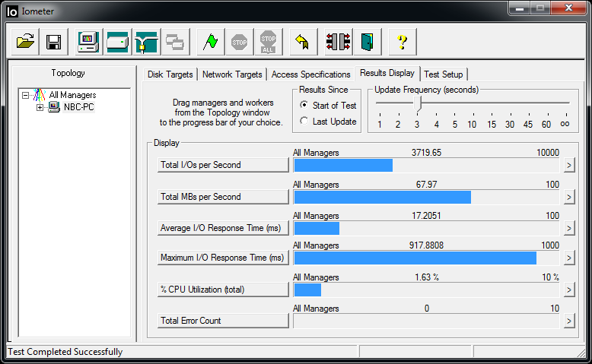This screenshot has height=364, width=592.
Task: Switch to the Network Targets tab
Action: point(232,74)
